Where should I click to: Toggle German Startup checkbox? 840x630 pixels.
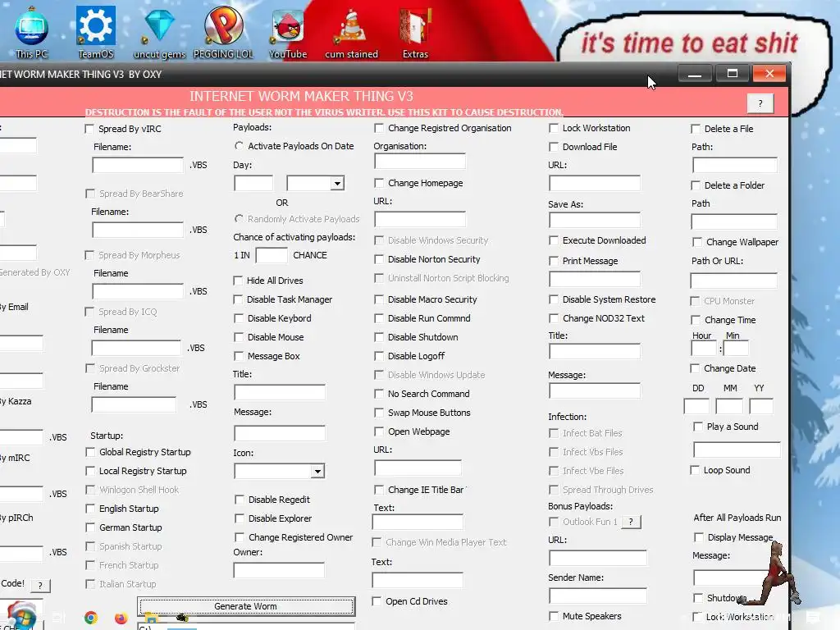[x=90, y=527]
